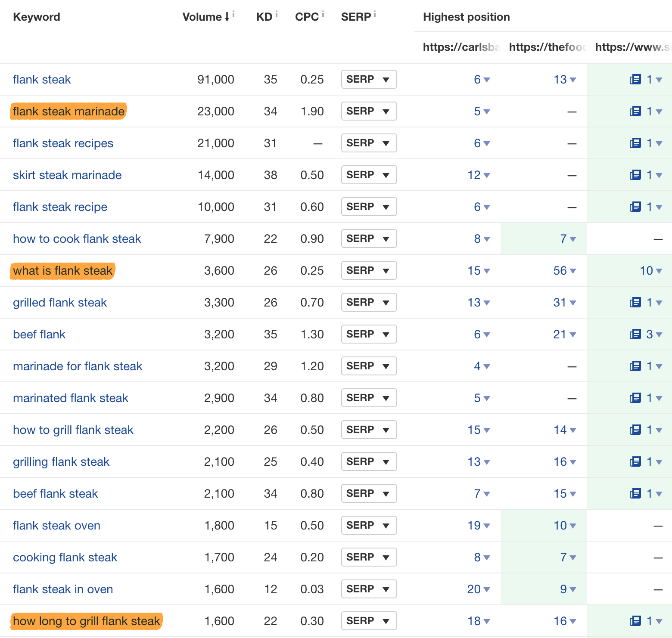Viewport: 672px width, 638px height.
Task: Click the https://carlsba competitor column header
Action: (x=461, y=47)
